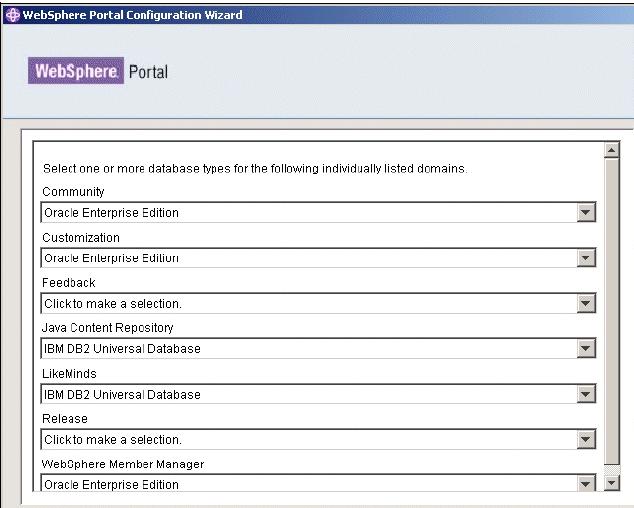Click the WebSphere logo in the banner
The width and height of the screenshot is (634, 508).
76,71
